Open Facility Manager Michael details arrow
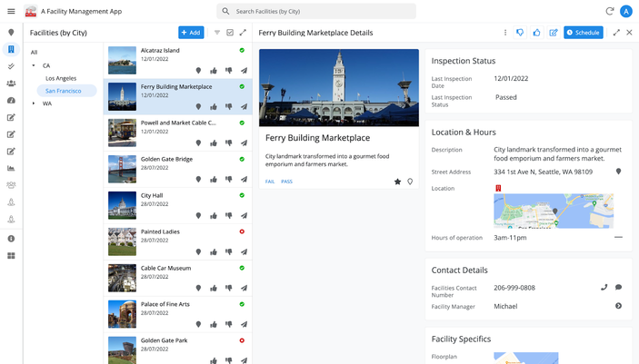The width and height of the screenshot is (639, 364). point(618,306)
